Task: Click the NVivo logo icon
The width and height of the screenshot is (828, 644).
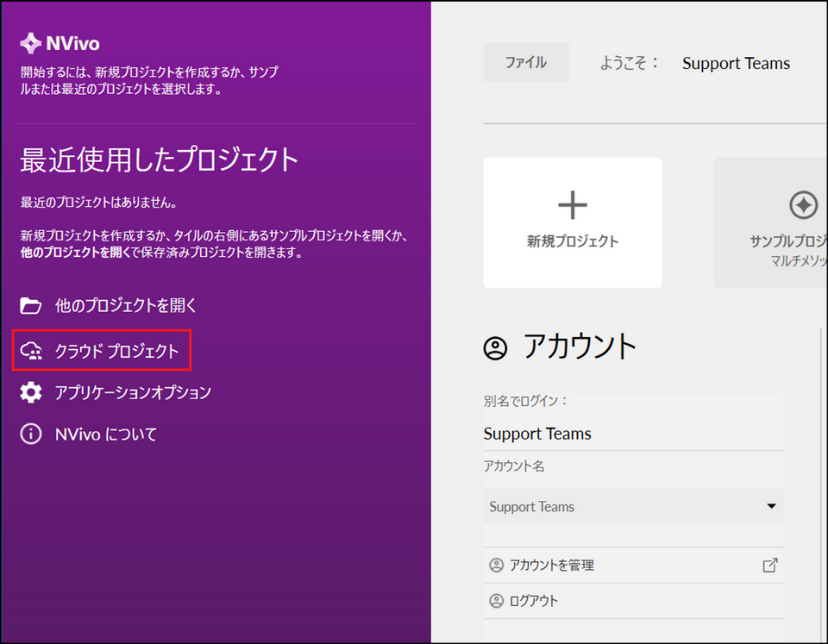Action: click(x=30, y=43)
